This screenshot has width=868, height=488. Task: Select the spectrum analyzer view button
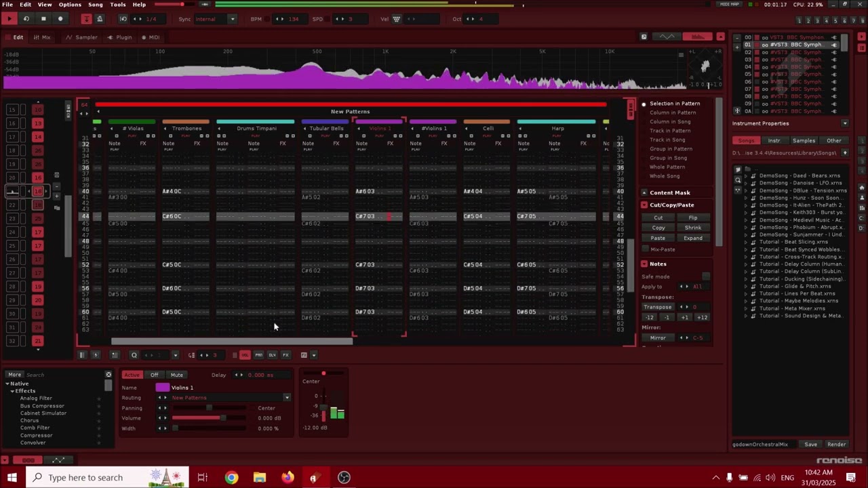pyautogui.click(x=697, y=37)
